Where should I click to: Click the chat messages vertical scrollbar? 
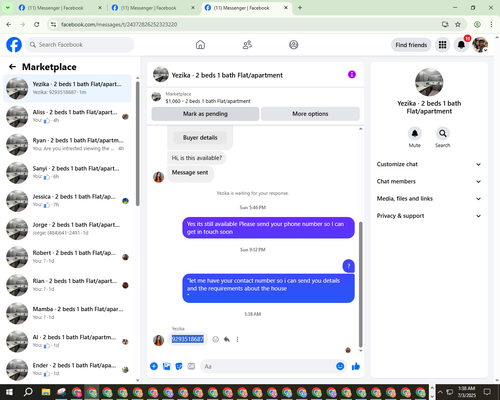tap(360, 284)
